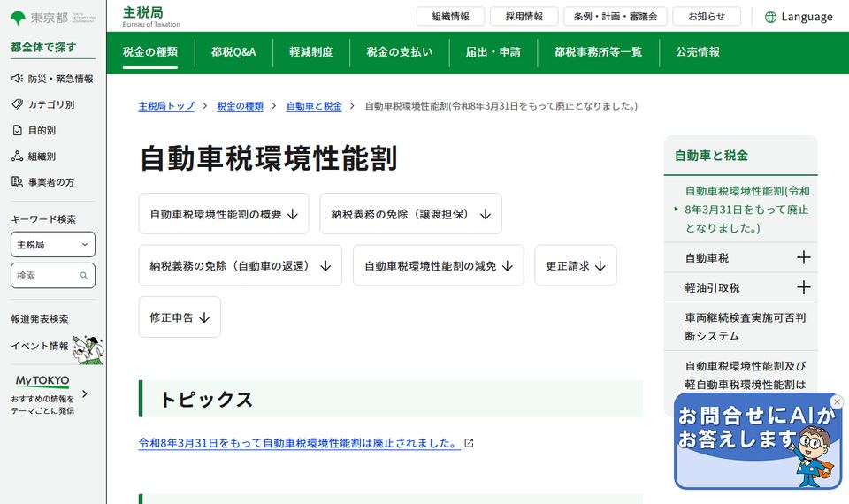Open 報道発表検索 link
Viewport: 849px width, 504px height.
pos(40,319)
